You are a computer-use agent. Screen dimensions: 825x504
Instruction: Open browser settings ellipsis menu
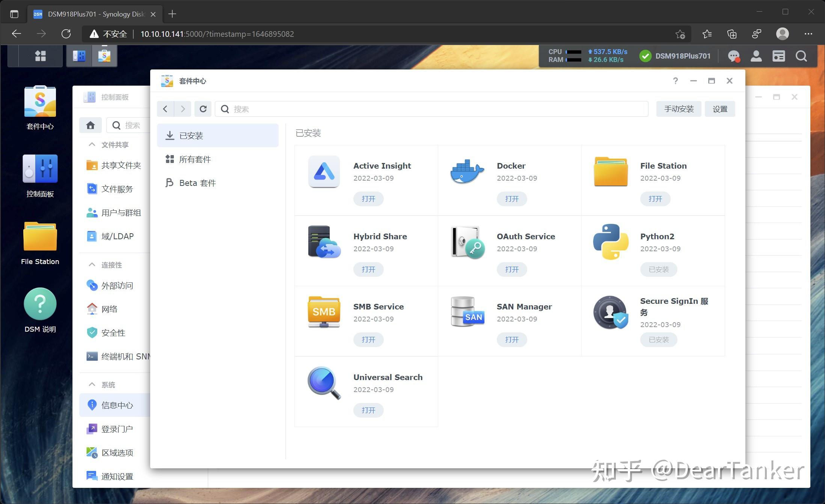click(808, 34)
